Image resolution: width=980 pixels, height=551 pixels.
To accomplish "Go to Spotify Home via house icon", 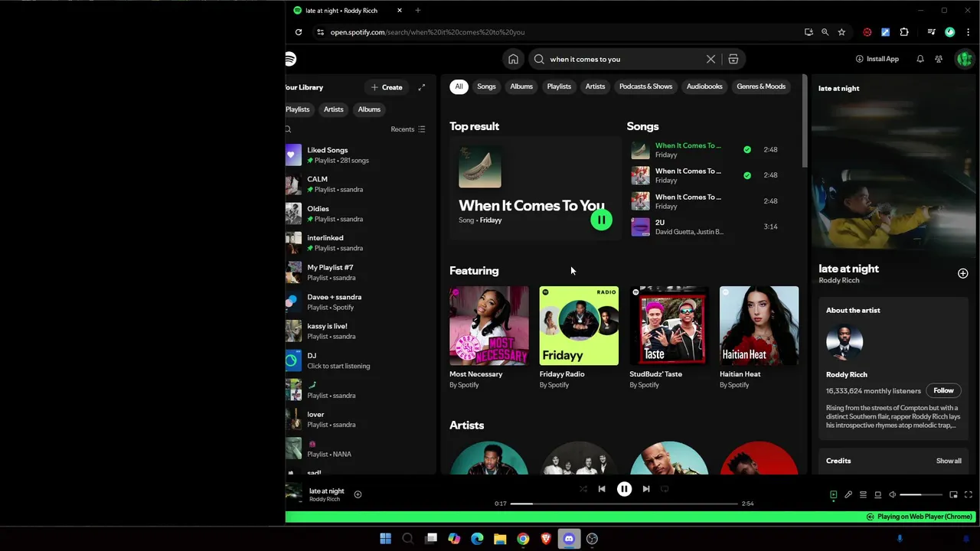I will click(513, 59).
